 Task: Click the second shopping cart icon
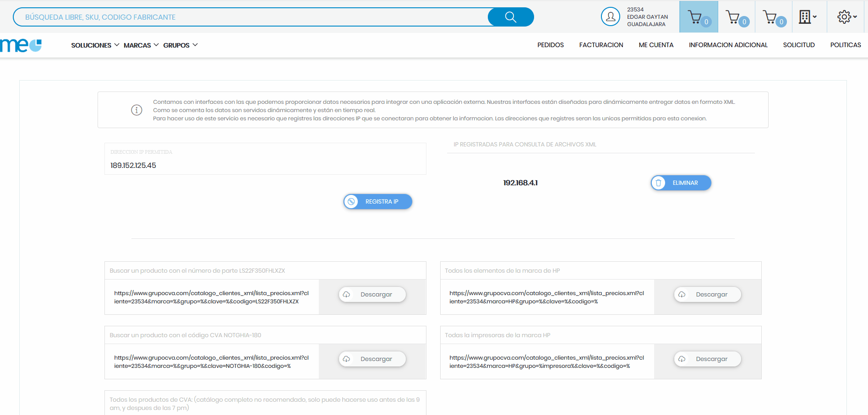click(735, 16)
